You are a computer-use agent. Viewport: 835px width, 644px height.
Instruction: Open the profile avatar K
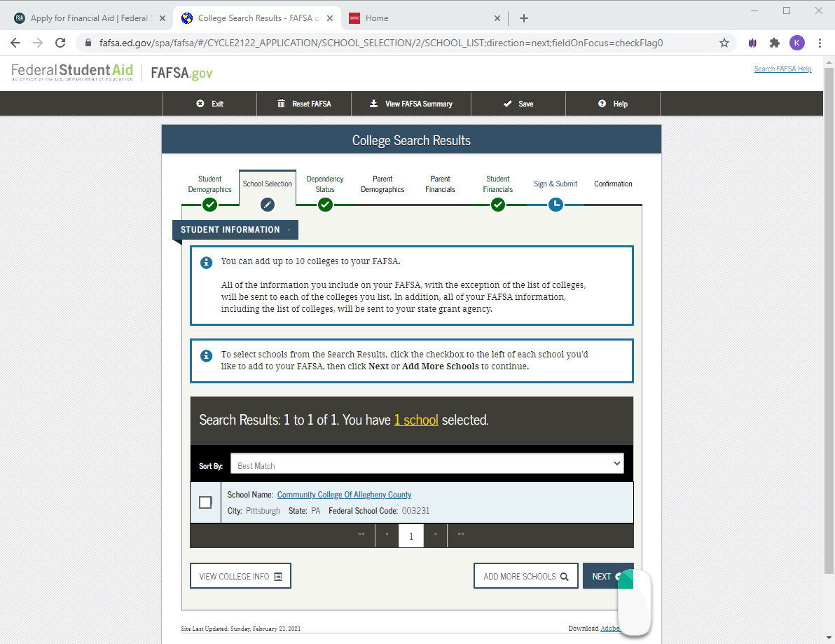coord(796,43)
